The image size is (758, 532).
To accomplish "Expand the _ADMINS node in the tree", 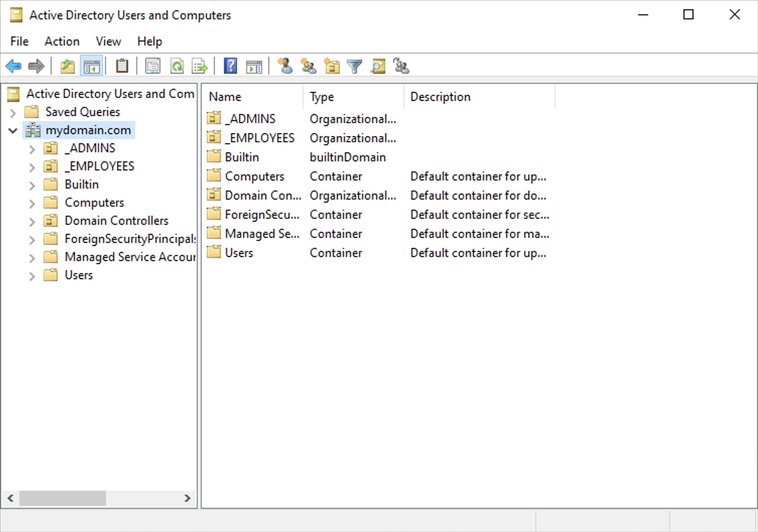I will (x=32, y=149).
